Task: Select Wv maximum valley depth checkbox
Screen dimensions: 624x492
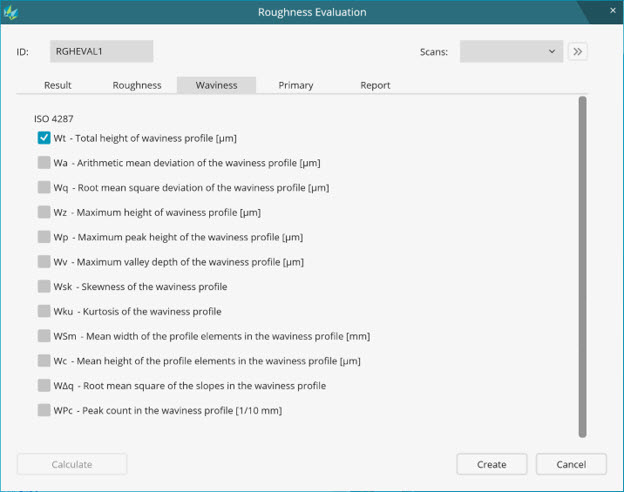Action: 44,262
